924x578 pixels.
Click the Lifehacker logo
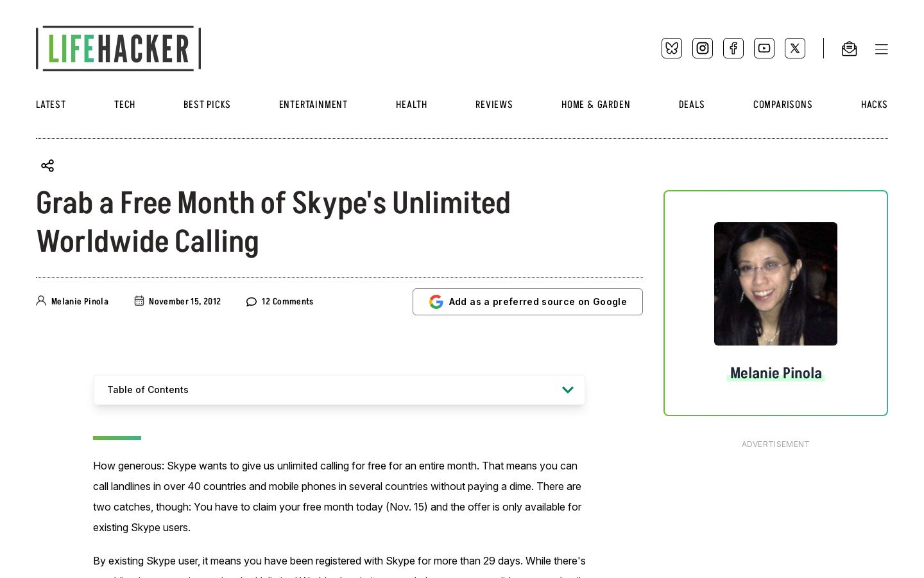click(119, 48)
